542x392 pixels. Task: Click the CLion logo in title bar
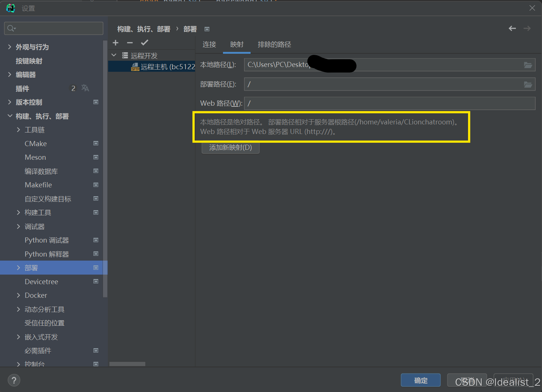(x=11, y=8)
